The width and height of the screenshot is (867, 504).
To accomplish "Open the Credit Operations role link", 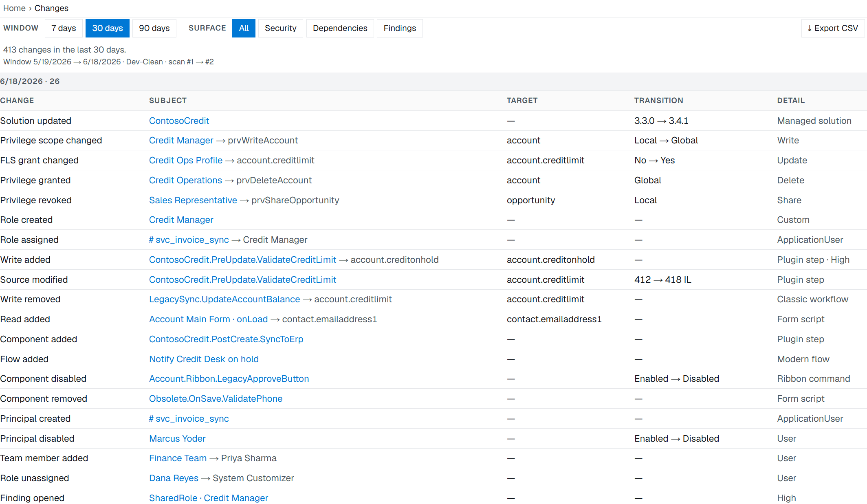I will (185, 180).
